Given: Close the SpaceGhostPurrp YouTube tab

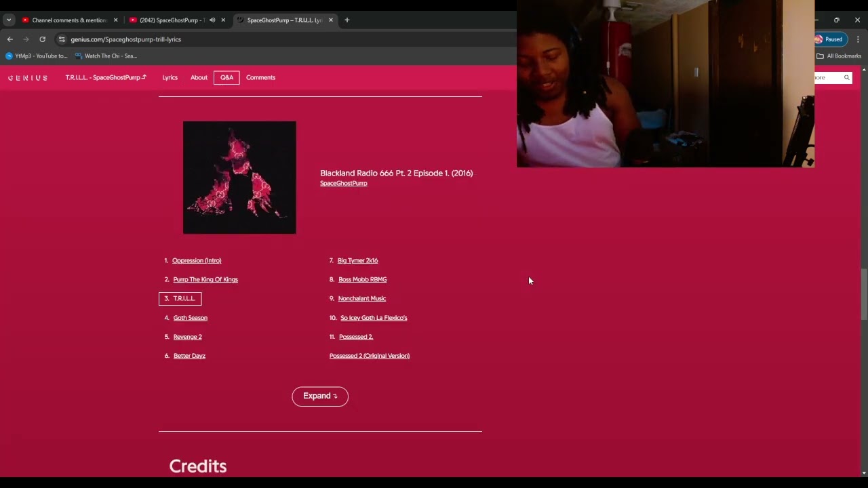Looking at the screenshot, I should 223,20.
